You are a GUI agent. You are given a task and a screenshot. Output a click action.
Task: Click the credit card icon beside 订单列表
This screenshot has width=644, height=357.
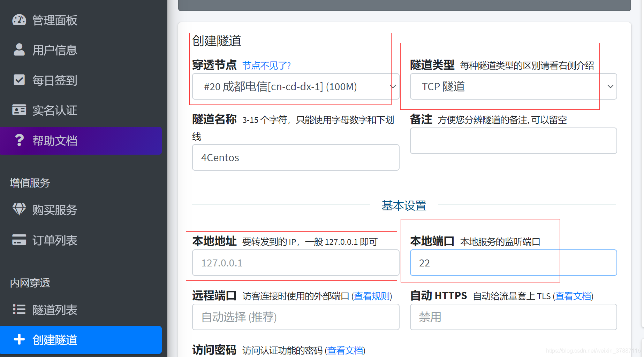(19, 240)
